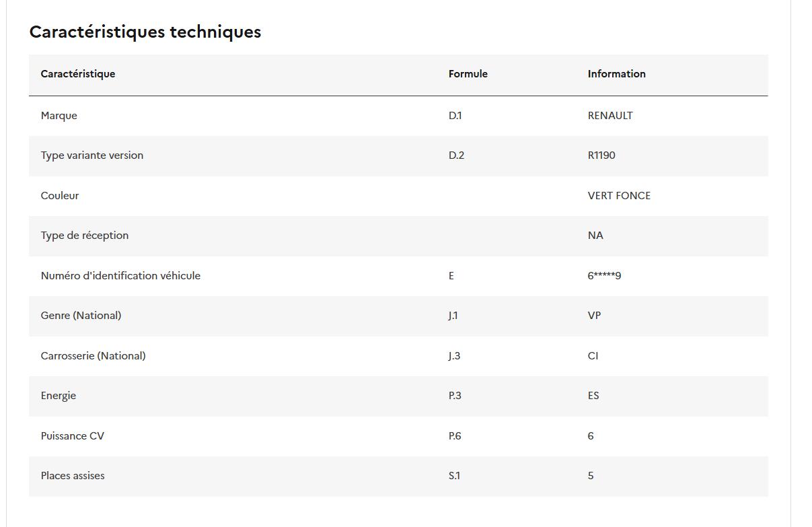This screenshot has height=527, width=812.
Task: Click the Type variante version label
Action: [x=92, y=155]
